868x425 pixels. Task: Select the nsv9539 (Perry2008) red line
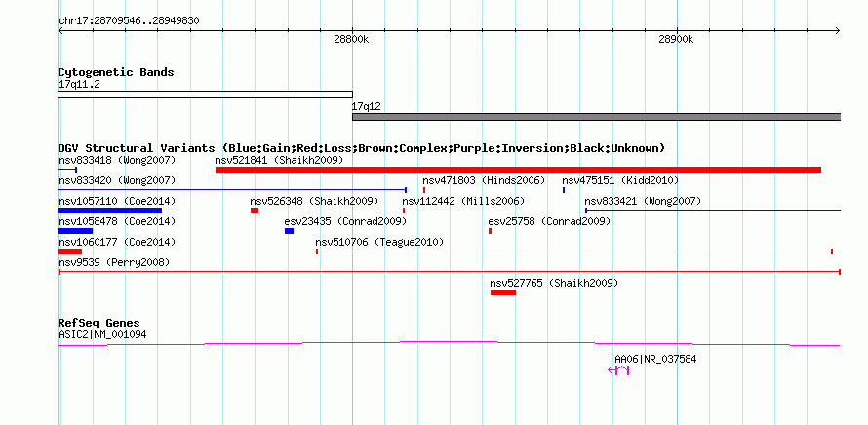[x=450, y=272]
